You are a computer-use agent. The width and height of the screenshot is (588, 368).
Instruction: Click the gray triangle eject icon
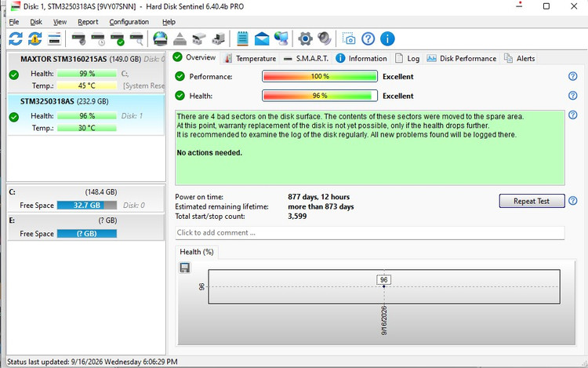180,38
